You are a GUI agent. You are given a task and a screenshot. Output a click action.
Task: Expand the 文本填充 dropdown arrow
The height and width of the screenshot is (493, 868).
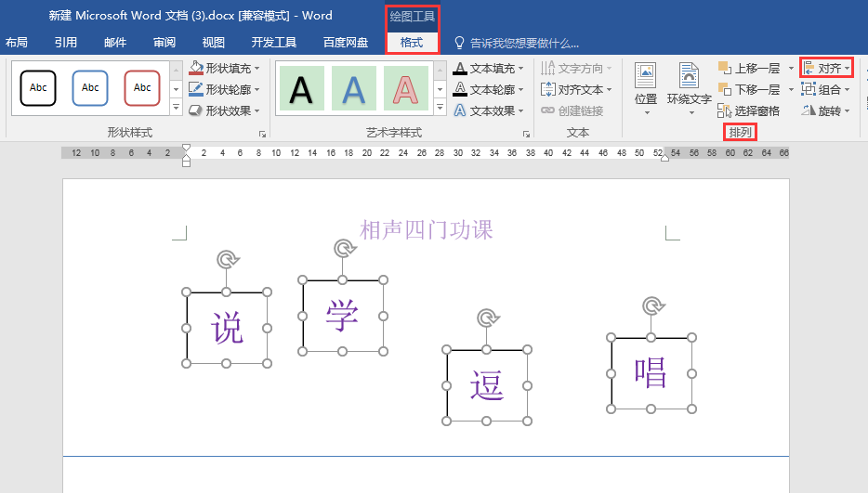point(521,68)
